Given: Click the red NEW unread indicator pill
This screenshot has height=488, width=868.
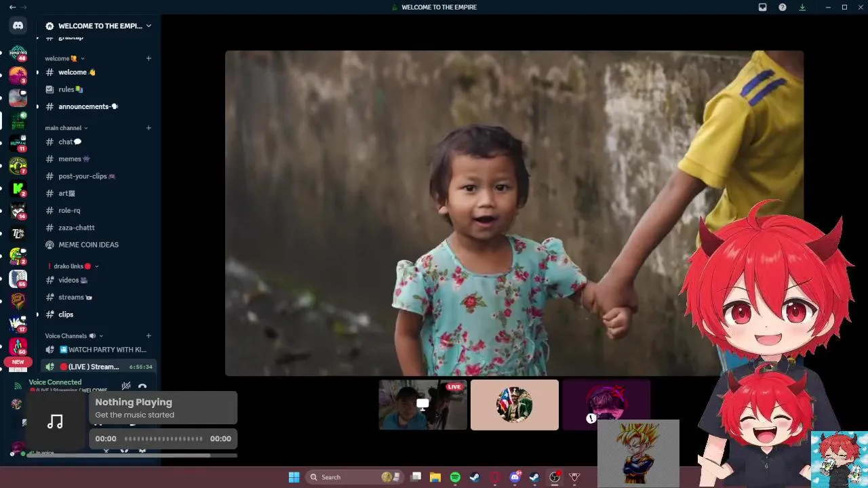Looking at the screenshot, I should click(x=18, y=362).
